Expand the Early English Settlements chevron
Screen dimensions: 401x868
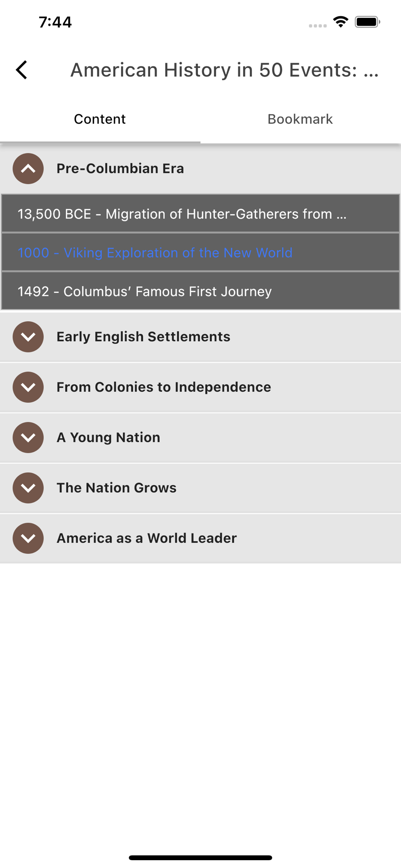[28, 337]
